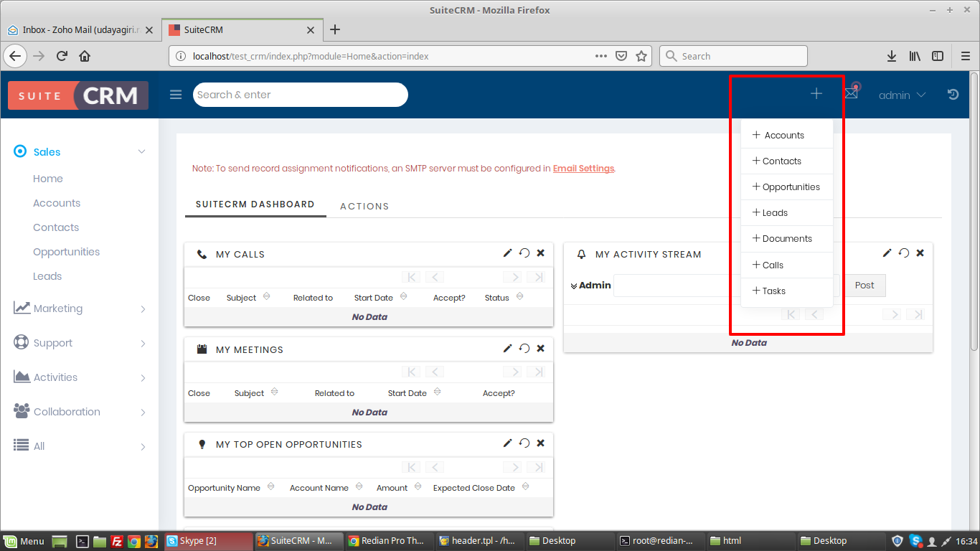Open the Firefox hamburger menu
The image size is (980, 551).
[x=966, y=56]
